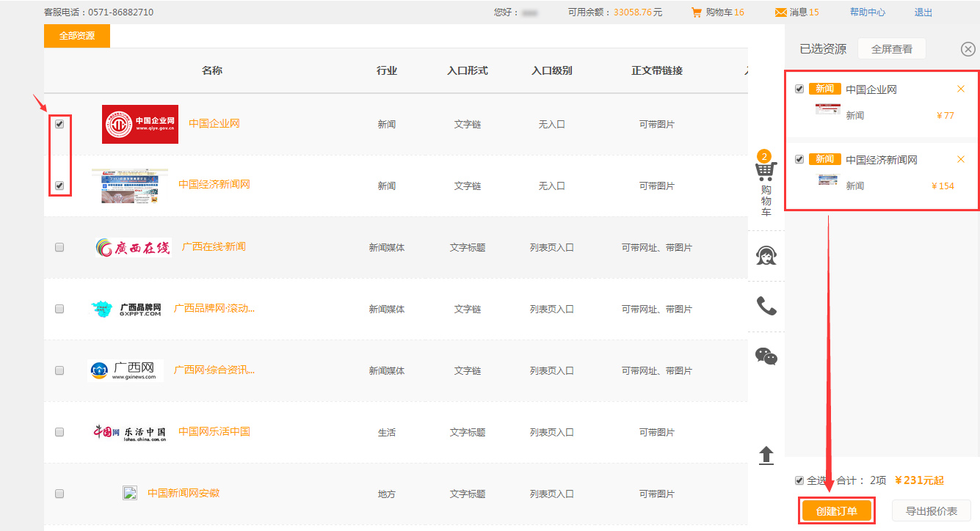Click 中国经济新闻网 title in selected panel

pos(882,160)
